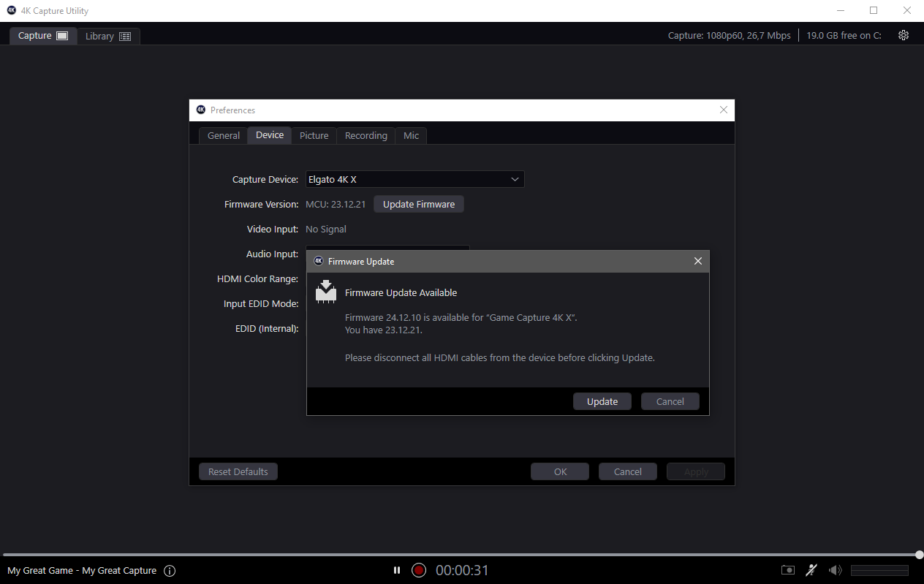Viewport: 924px width, 584px height.
Task: Open the General preferences tab
Action: pyautogui.click(x=223, y=135)
